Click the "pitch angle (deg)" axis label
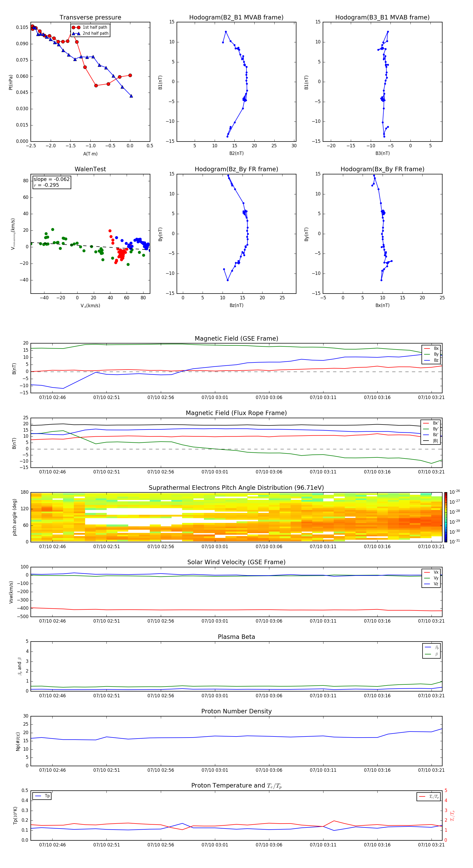 pos(14,517)
